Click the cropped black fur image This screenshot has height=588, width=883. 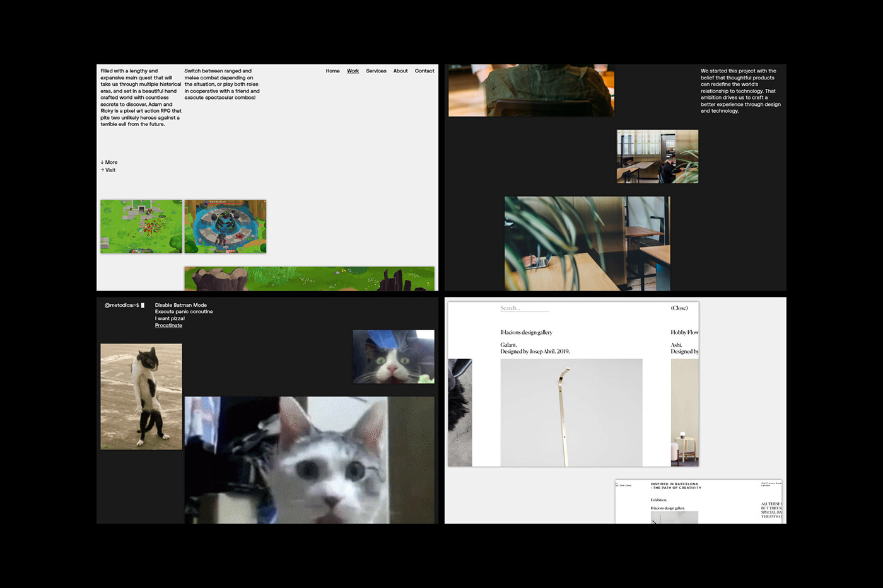(460, 413)
